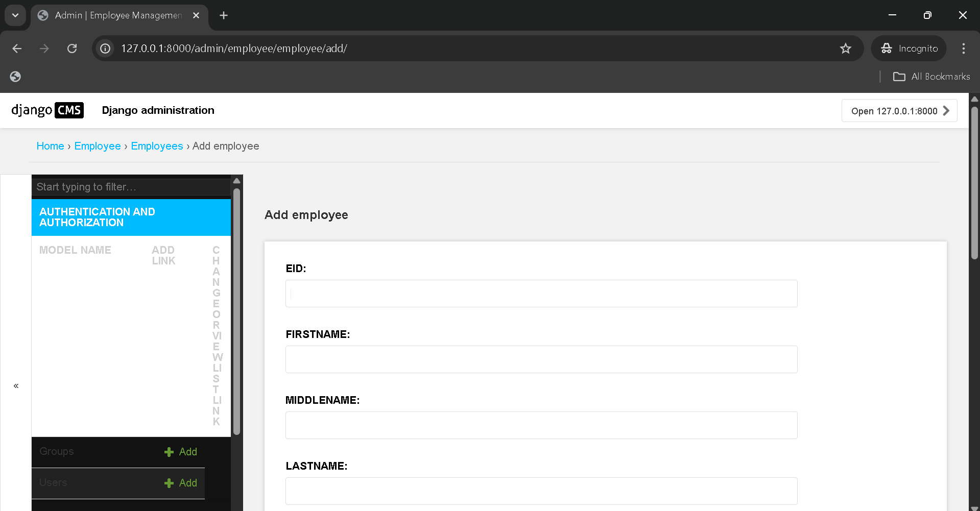This screenshot has height=511, width=980.
Task: Click the sidebar vertical scrollbar
Action: point(236,311)
